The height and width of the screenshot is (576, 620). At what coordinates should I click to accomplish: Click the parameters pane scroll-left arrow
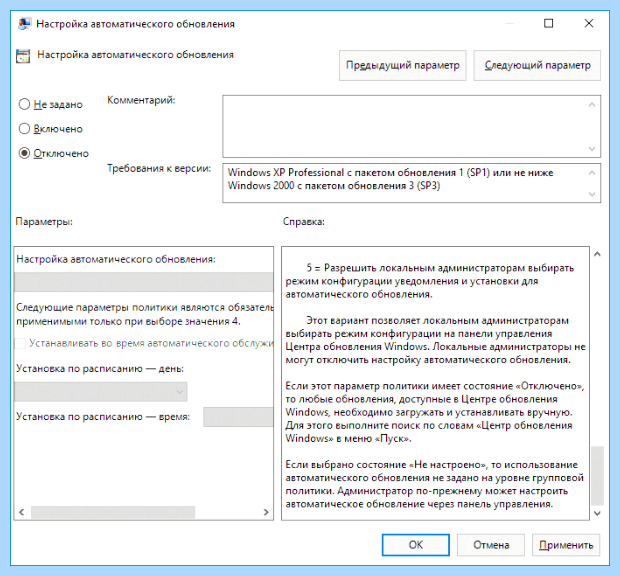click(x=22, y=512)
